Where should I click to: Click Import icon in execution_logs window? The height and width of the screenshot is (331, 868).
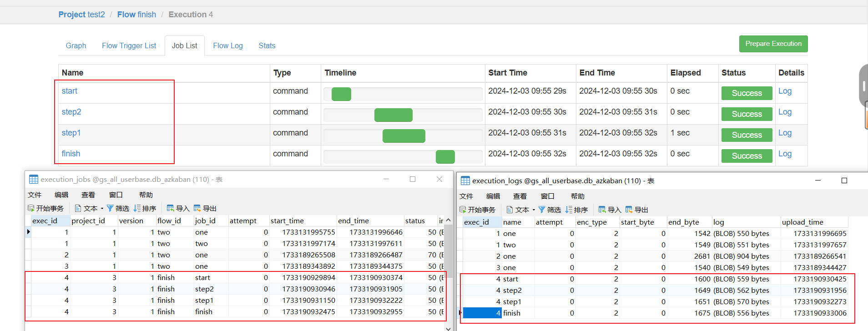click(x=602, y=210)
